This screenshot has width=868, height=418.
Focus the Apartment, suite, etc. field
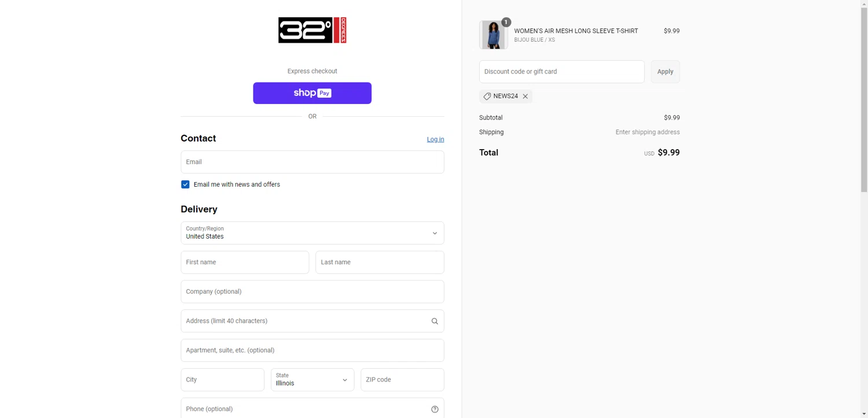[x=312, y=350]
